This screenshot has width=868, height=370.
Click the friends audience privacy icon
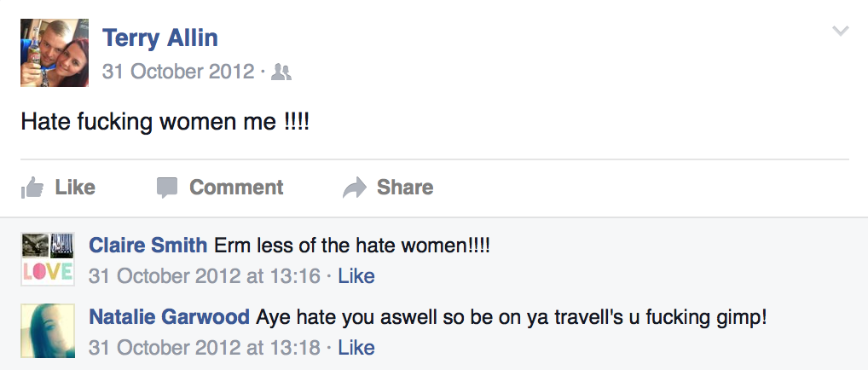(x=281, y=72)
